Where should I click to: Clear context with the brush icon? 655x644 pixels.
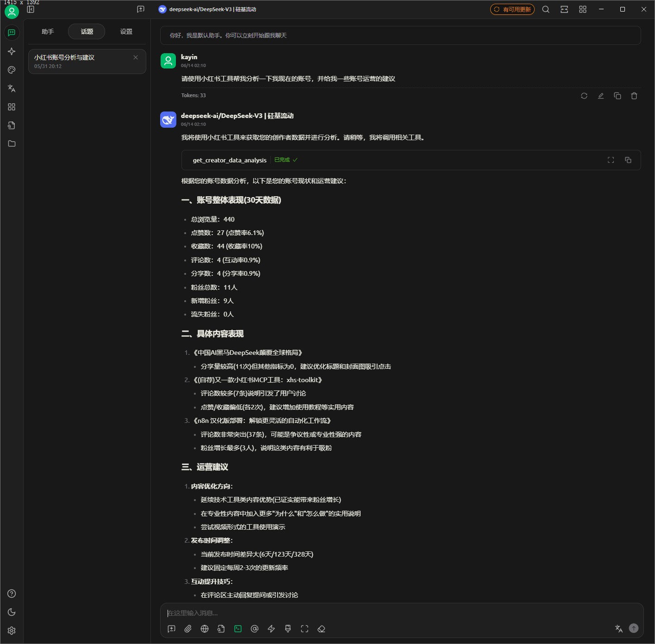(x=288, y=629)
